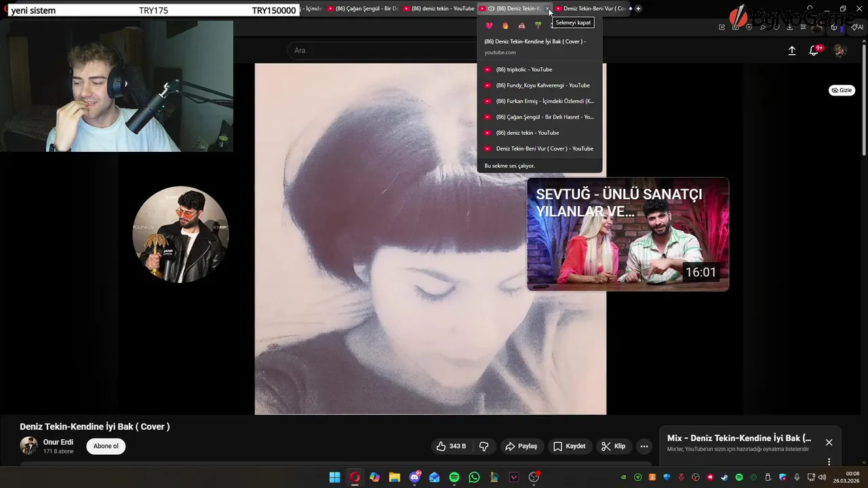Open Opera easy setup sliders icon
This screenshot has width=868, height=488.
(x=803, y=27)
